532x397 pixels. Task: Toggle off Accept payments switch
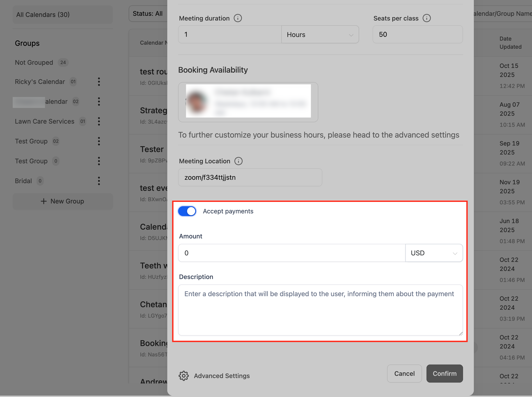coord(187,211)
